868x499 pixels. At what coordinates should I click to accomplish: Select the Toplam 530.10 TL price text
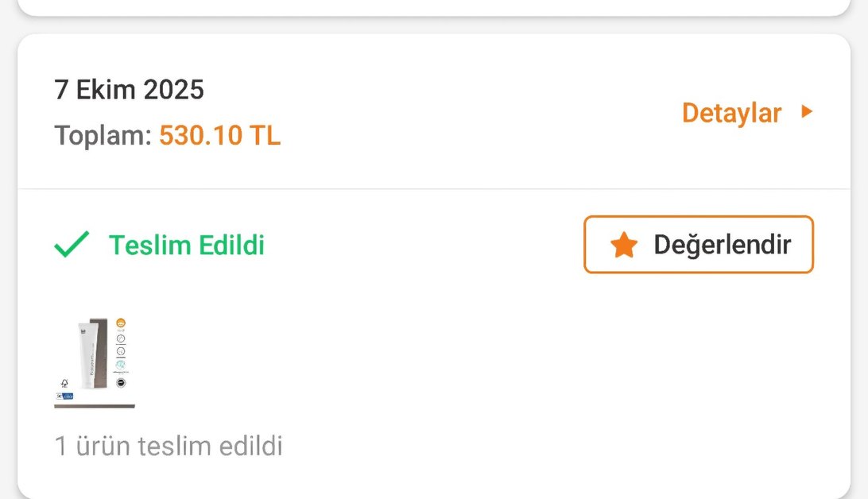pyautogui.click(x=167, y=136)
